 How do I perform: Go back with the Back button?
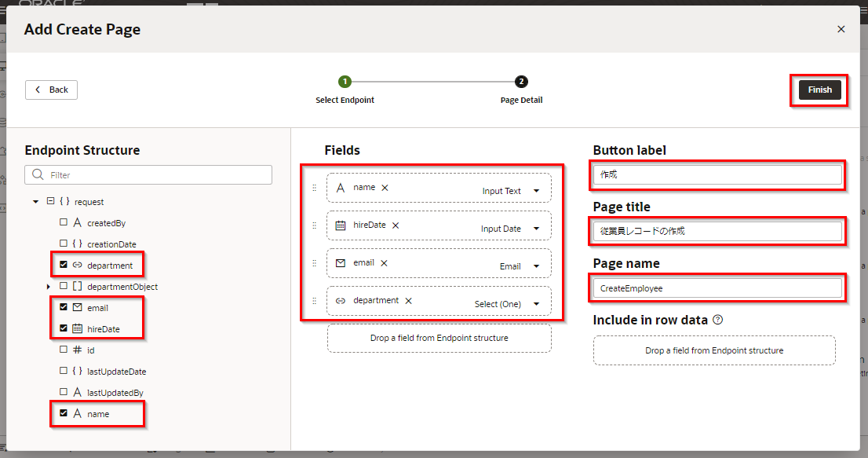tap(51, 90)
